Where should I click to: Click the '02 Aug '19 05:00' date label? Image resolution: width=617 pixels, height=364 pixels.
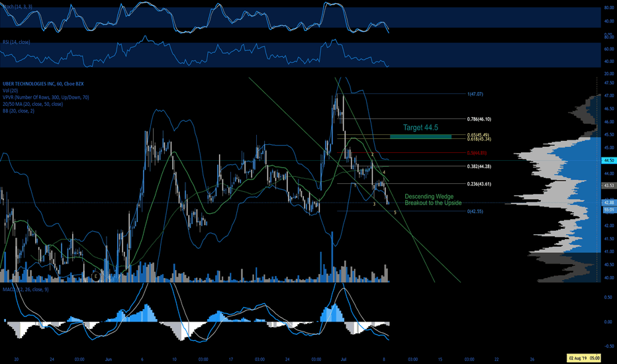pyautogui.click(x=584, y=358)
